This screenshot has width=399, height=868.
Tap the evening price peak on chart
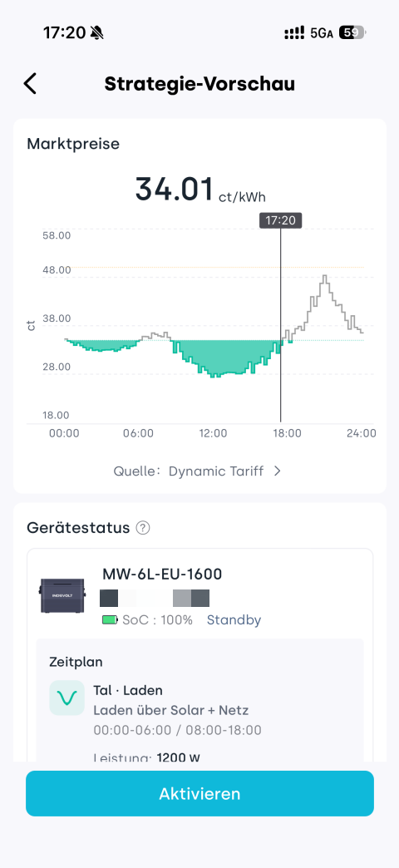tap(325, 276)
